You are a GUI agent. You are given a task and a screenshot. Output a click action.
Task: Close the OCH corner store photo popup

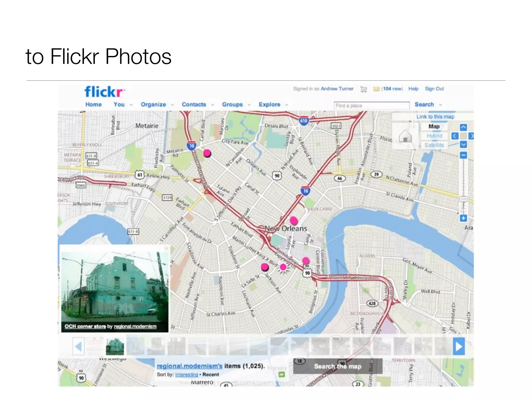coord(167,248)
